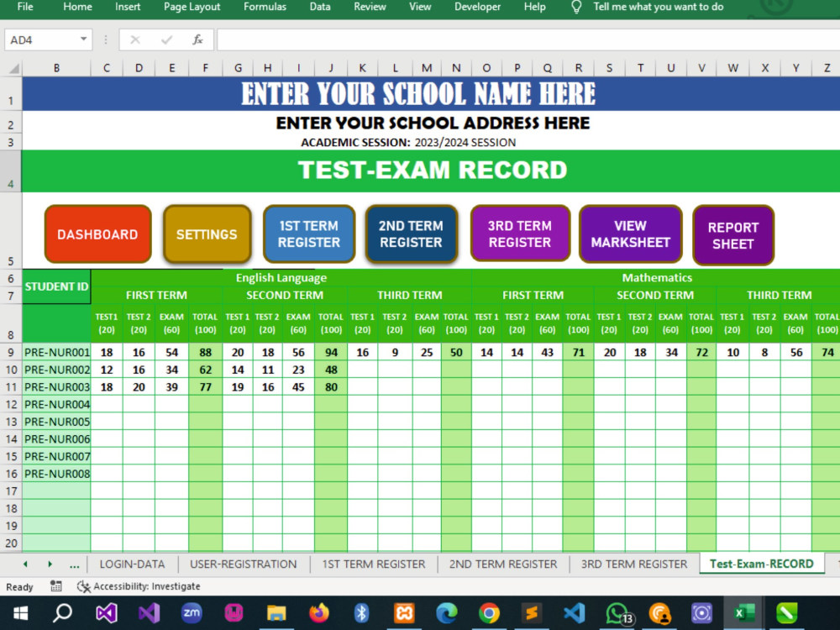
Task: Open the 3RD TERM REGISTER button
Action: coord(520,234)
